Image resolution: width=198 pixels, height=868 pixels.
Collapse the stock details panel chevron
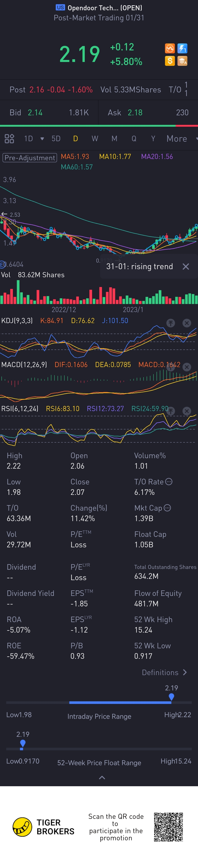coord(102,778)
